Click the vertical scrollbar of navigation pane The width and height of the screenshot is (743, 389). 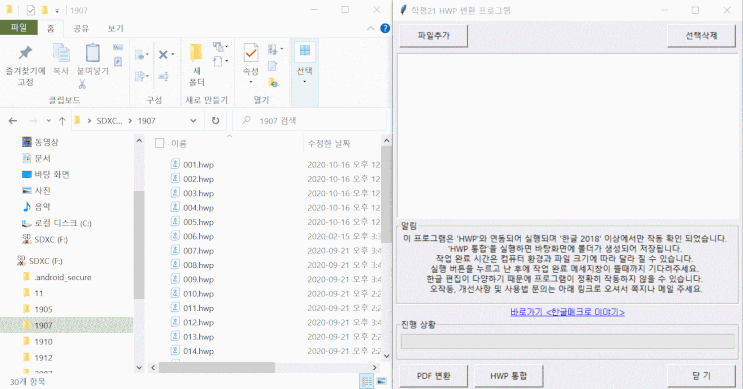click(x=139, y=245)
